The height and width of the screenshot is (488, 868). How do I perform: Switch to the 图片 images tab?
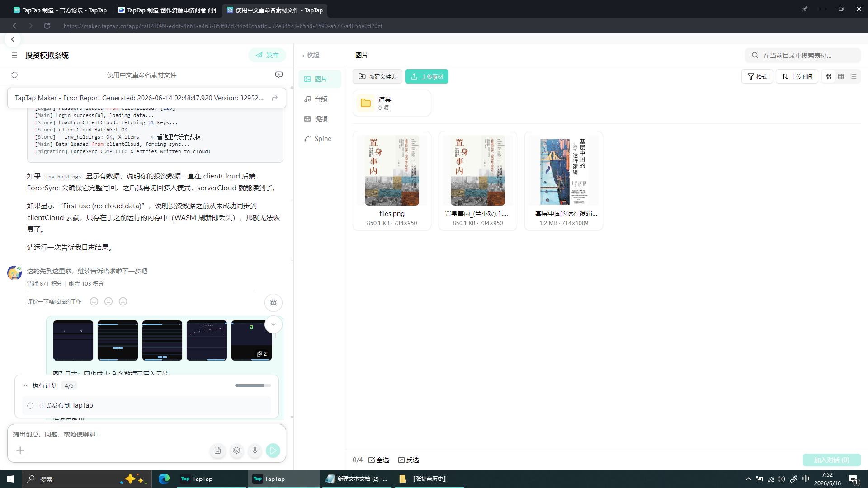tap(320, 79)
